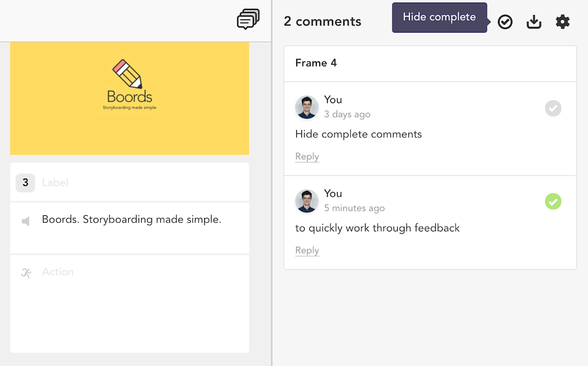Unmark 'to quickly work through feedback' as complete
This screenshot has width=588, height=366.
(x=553, y=201)
